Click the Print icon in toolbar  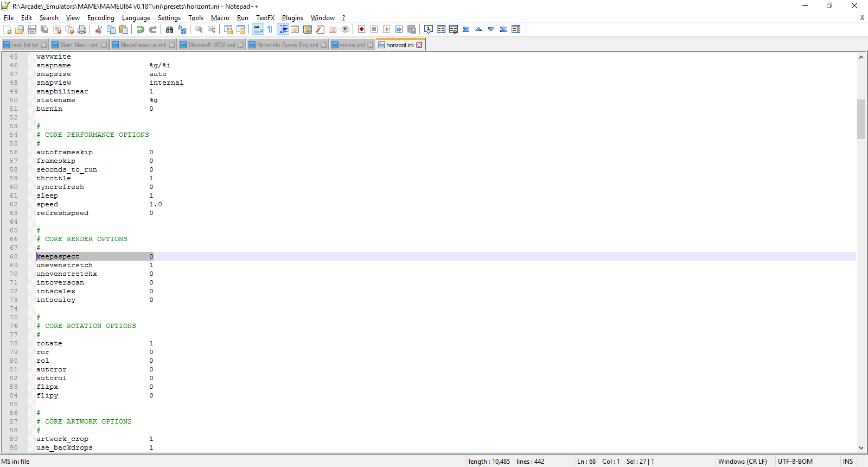[x=82, y=29]
